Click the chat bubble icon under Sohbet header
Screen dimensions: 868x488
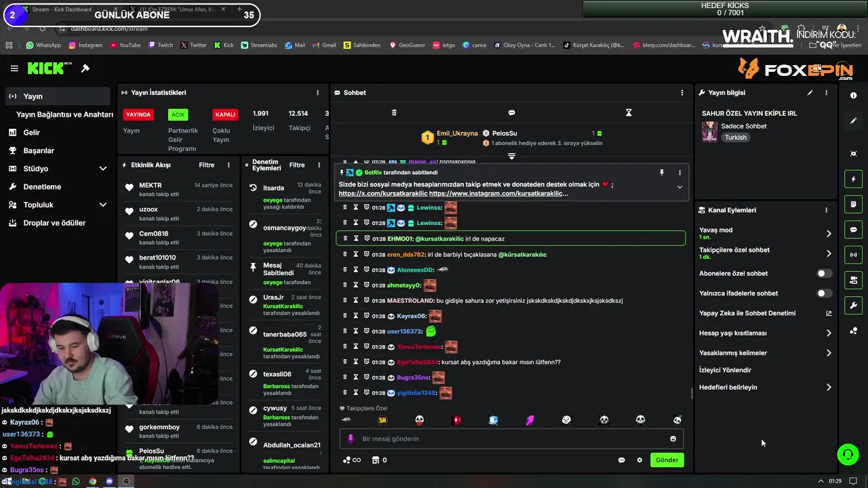click(512, 113)
